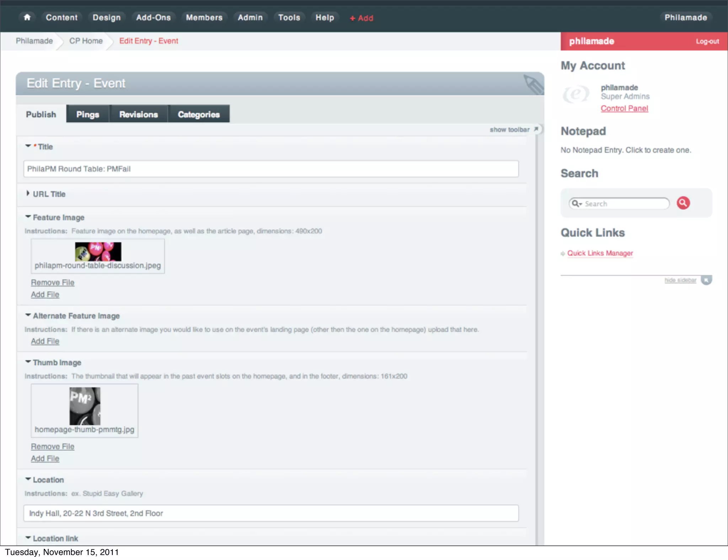Open the Quick Links Manager link
Screen dimensions: 728x560
[600, 253]
